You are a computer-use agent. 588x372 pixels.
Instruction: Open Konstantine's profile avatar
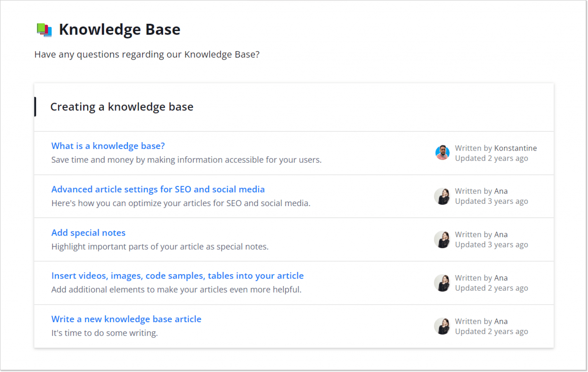[x=442, y=152]
